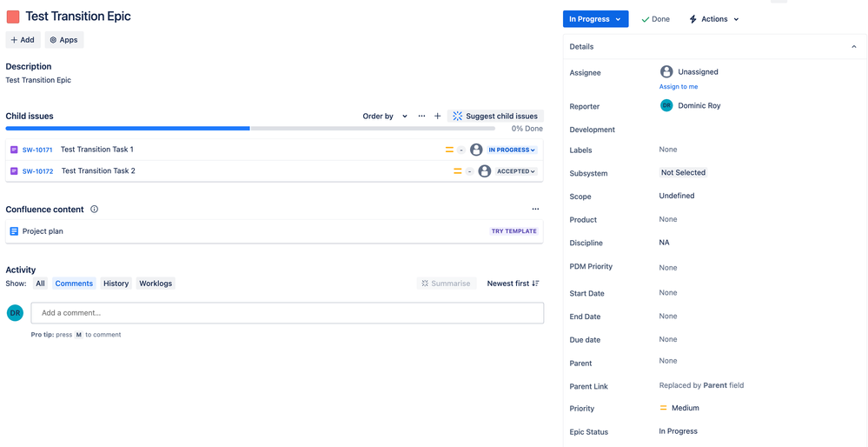Open IN PROGRESS status dropdown of SW-10171
This screenshot has height=447, width=868.
(x=512, y=150)
